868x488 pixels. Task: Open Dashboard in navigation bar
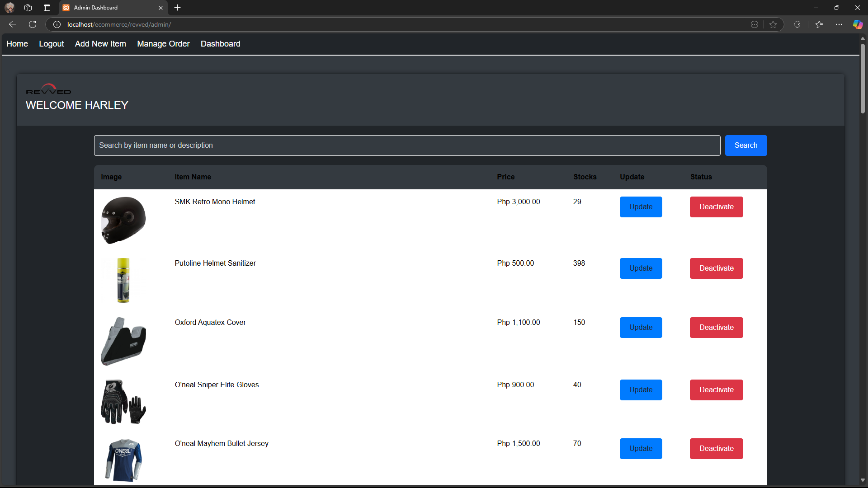click(x=220, y=44)
